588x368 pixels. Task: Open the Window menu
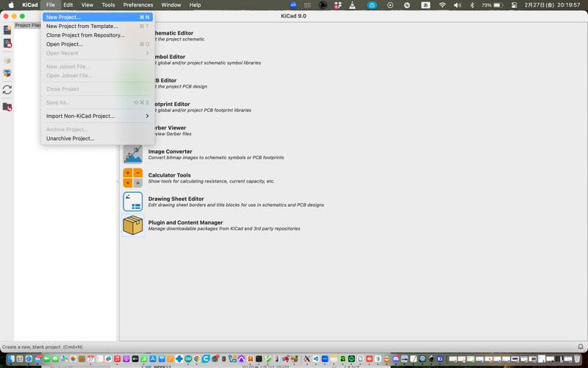(171, 5)
